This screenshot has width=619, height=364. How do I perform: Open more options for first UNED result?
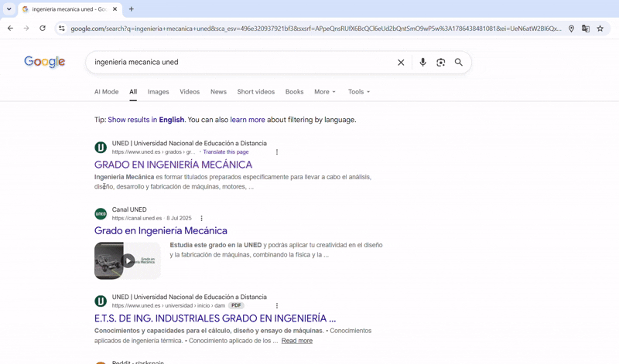coord(277,151)
